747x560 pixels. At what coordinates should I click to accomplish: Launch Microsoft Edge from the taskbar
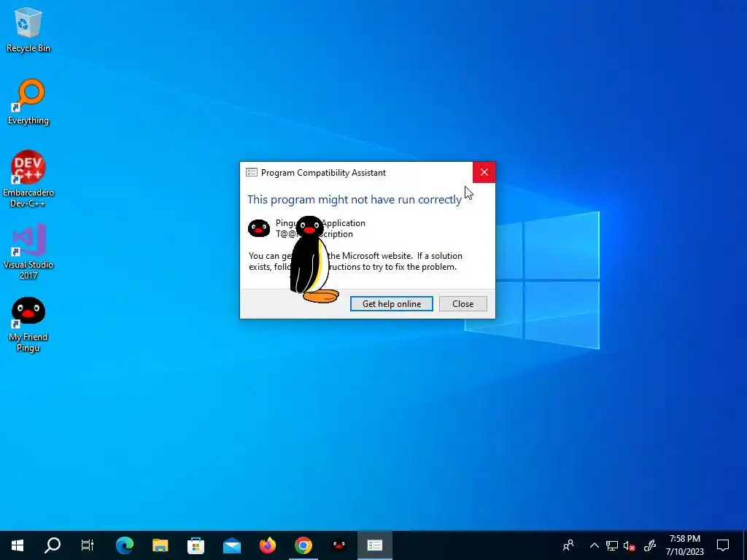tap(124, 545)
